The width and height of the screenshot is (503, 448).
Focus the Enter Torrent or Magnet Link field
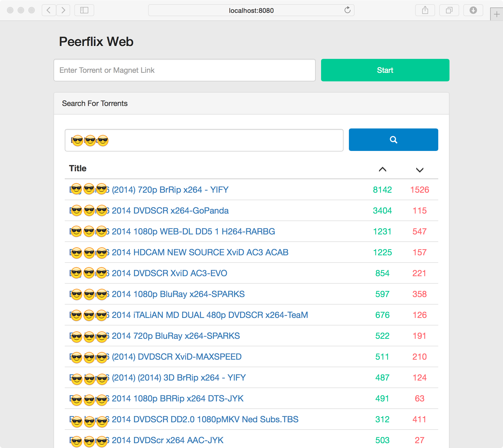[x=185, y=70]
